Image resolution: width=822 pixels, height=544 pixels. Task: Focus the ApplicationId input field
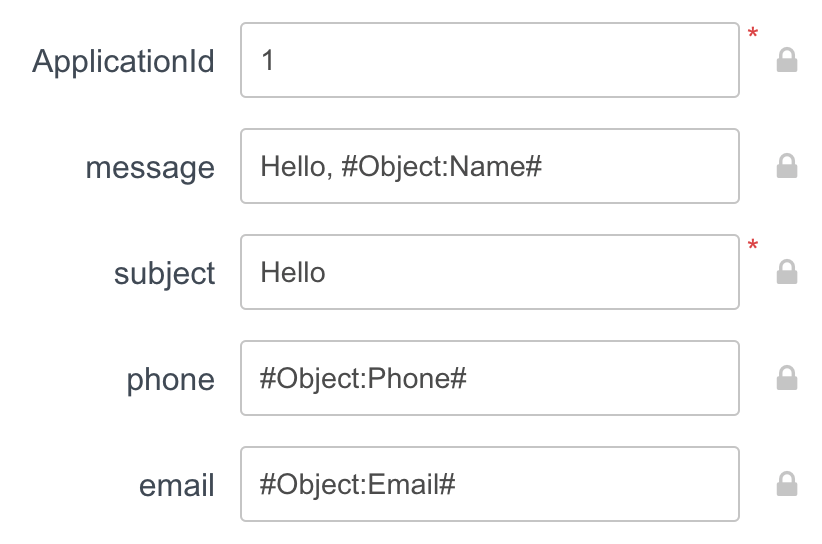tap(489, 61)
